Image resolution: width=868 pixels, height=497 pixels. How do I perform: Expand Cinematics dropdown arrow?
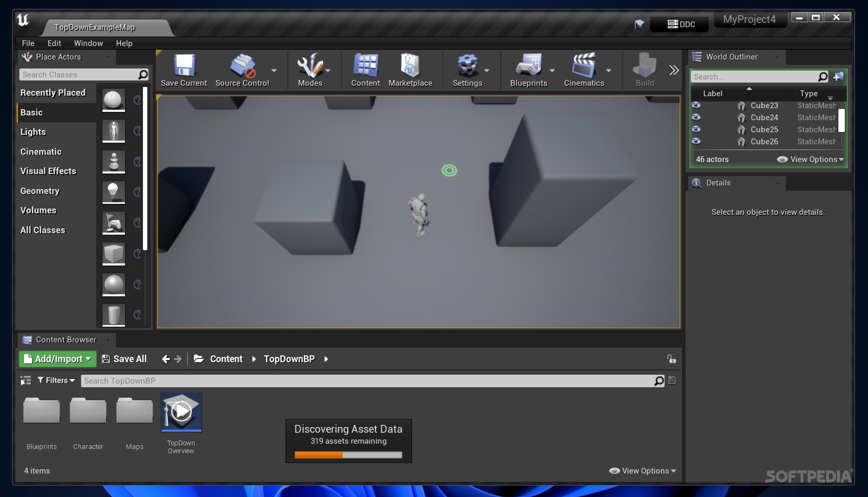tap(609, 71)
